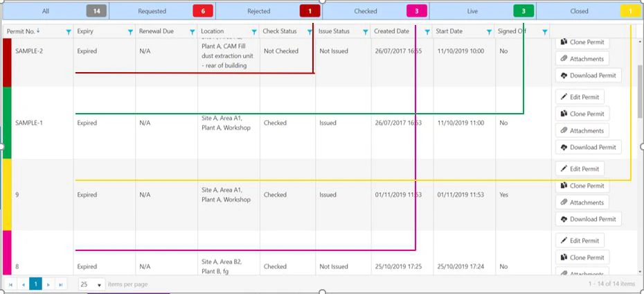This screenshot has height=294, width=644.
Task: Filter the Signed Off column
Action: point(544,32)
